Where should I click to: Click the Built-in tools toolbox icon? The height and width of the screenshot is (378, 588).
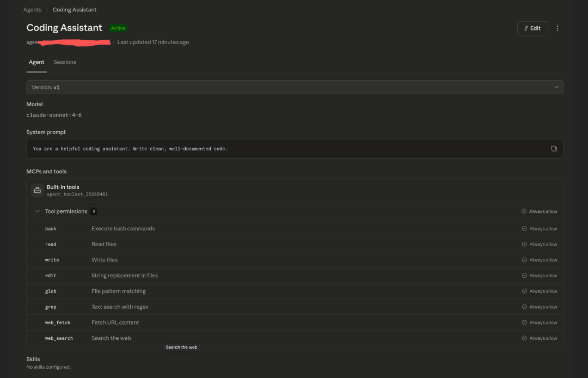[x=38, y=190]
